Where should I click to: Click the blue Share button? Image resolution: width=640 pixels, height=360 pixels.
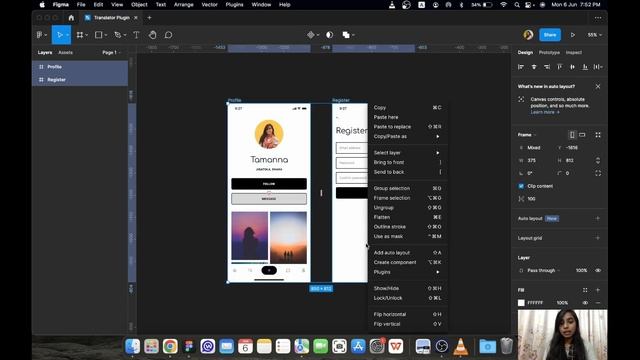coord(550,35)
